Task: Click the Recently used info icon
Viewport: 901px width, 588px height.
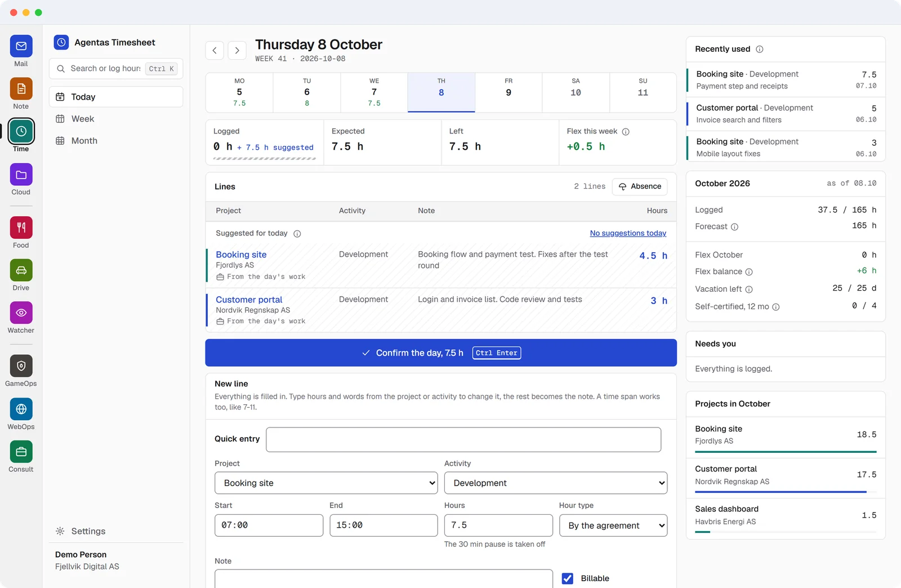Action: click(760, 49)
